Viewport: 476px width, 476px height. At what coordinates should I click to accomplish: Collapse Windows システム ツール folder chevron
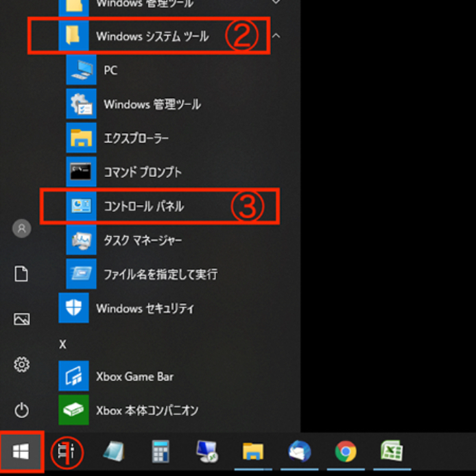click(276, 36)
